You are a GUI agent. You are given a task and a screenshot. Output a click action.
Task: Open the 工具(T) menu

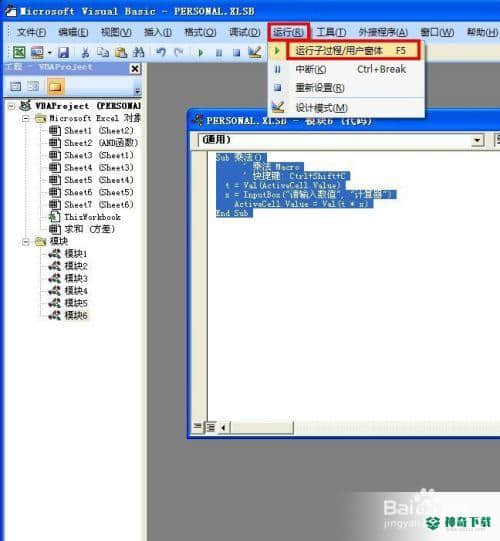[x=331, y=32]
